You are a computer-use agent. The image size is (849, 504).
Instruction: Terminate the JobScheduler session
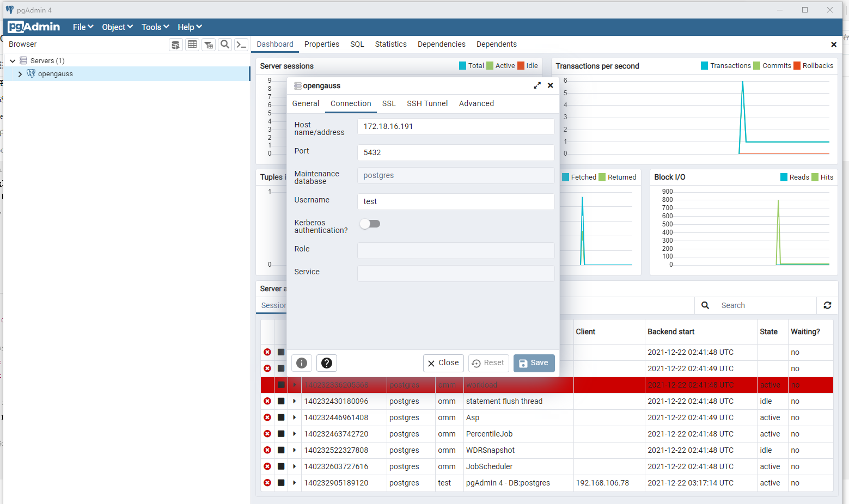267,466
